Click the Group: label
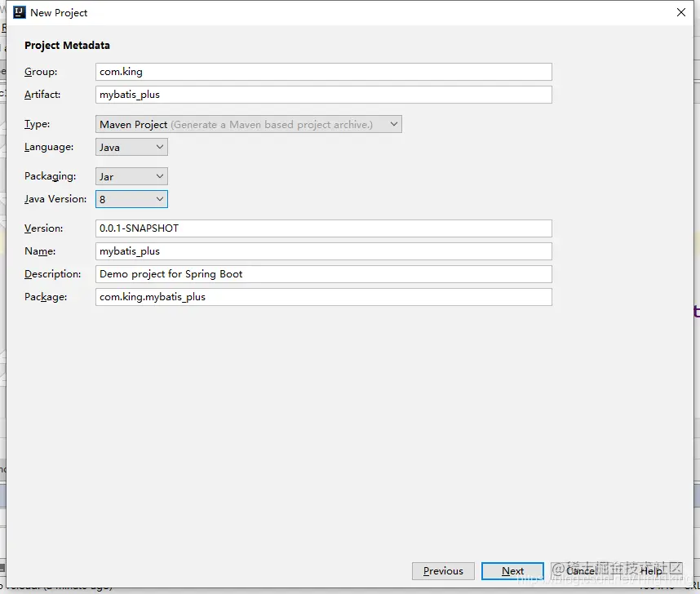Viewport: 700px width, 594px height. coord(41,72)
